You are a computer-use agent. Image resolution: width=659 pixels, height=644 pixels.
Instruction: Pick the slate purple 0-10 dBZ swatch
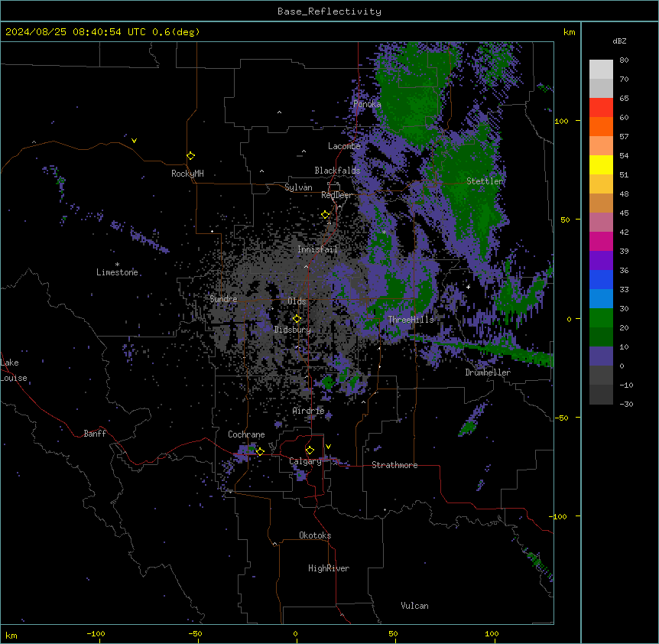tap(601, 356)
